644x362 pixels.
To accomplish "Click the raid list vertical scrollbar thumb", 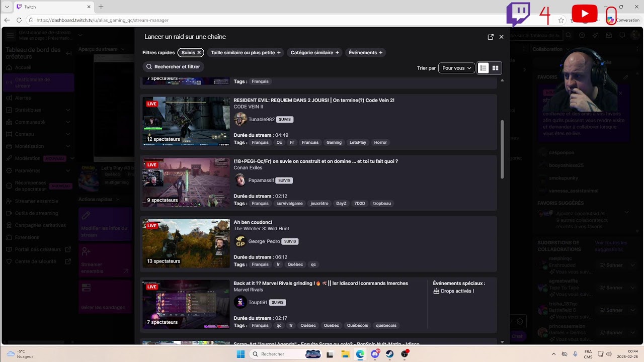I will pos(502,149).
